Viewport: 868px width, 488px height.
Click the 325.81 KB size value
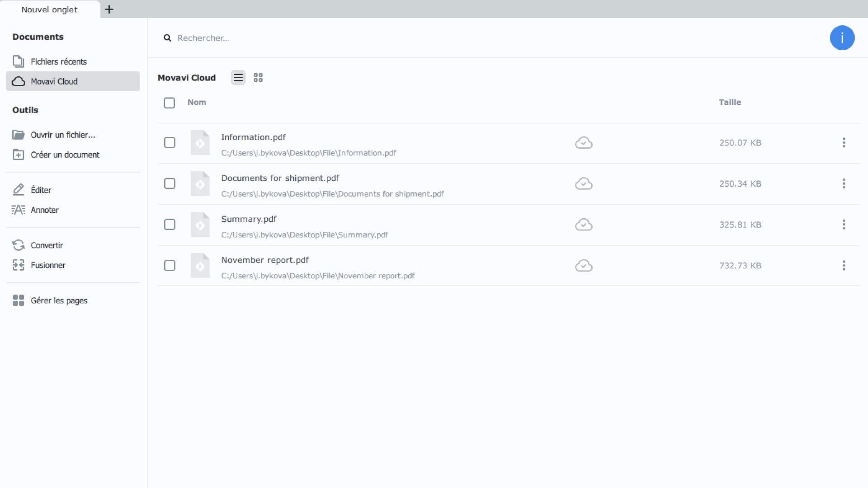coord(740,225)
